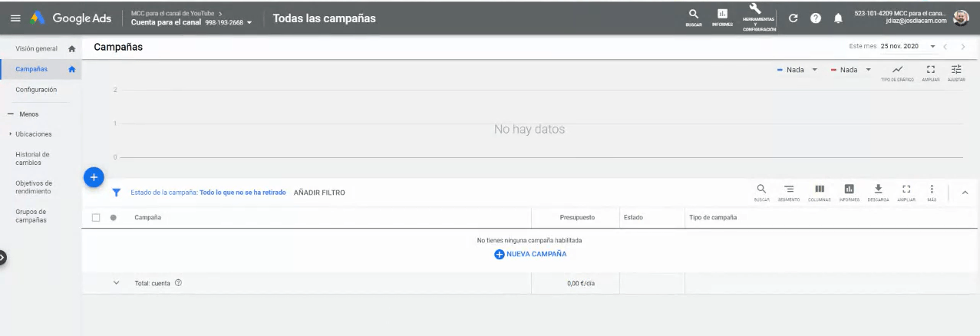Screen dimensions: 980x336
Task: Click home icon beside Campañas
Action: pyautogui.click(x=71, y=69)
